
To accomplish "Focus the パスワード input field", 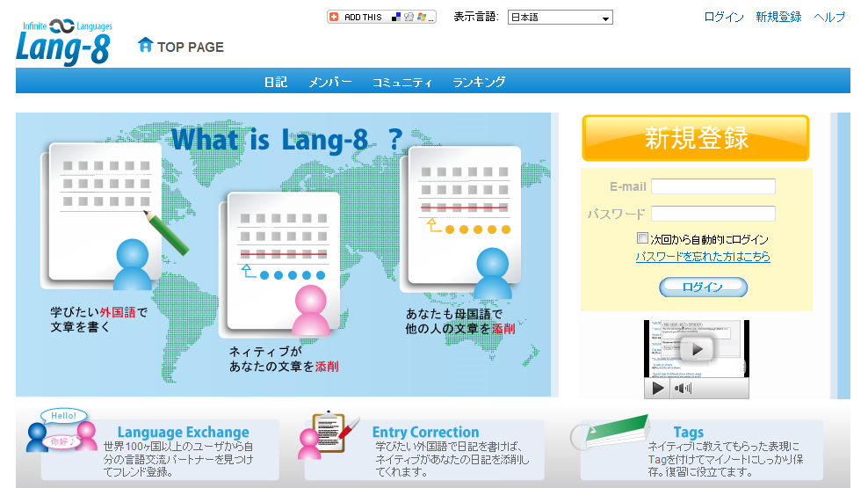I will tap(713, 214).
